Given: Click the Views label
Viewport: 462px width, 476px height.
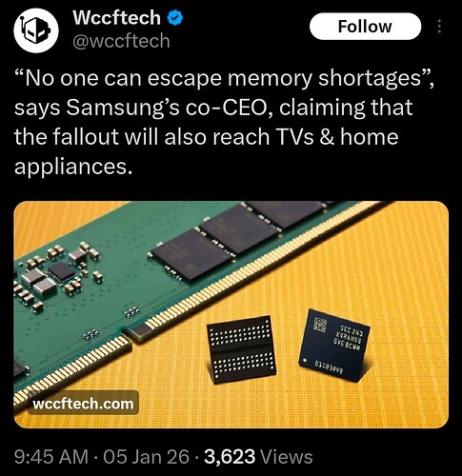Looking at the screenshot, I should [286, 457].
